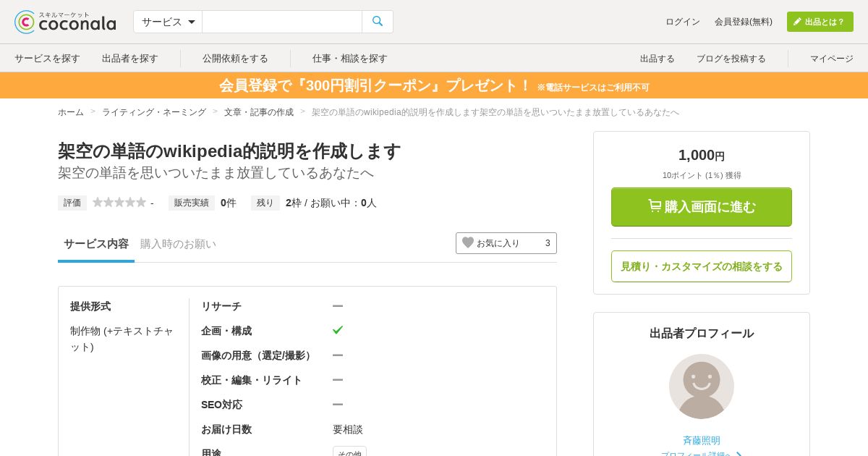Click 校正・編集・リライト row label

[x=252, y=380]
